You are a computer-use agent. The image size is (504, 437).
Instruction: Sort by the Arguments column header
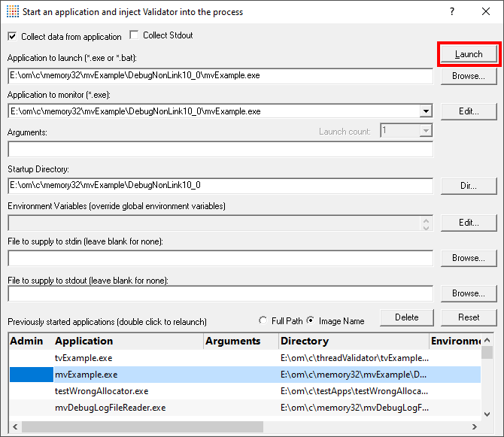pos(241,341)
